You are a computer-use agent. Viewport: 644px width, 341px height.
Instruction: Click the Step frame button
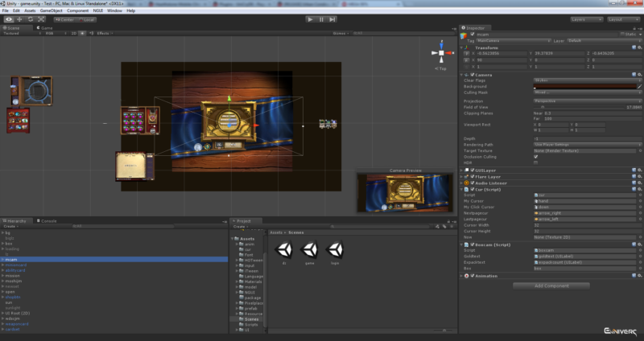click(332, 19)
